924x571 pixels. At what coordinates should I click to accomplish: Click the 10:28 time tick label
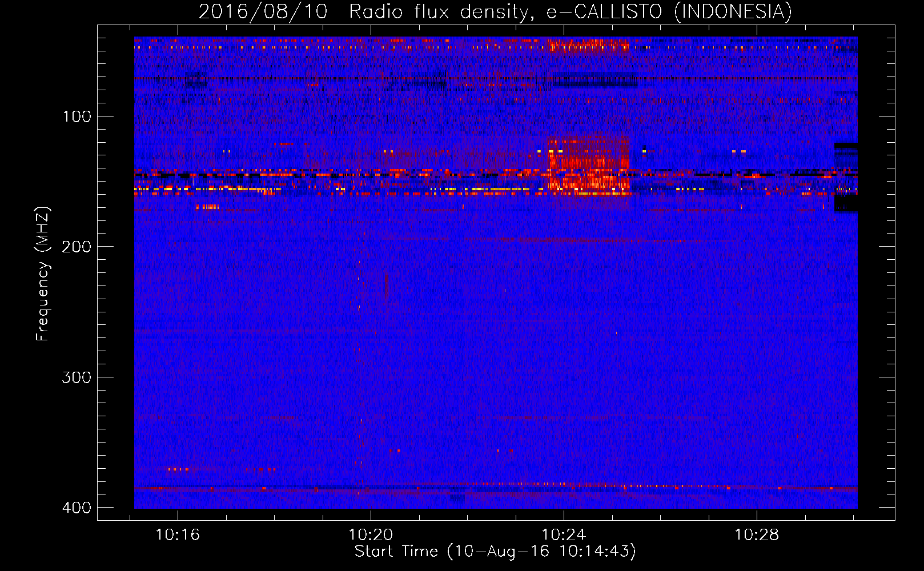click(757, 535)
